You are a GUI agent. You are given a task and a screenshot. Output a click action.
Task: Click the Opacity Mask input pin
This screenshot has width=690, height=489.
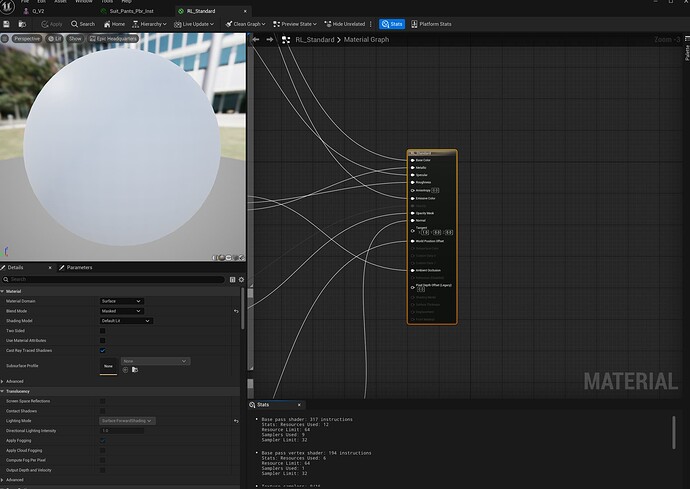click(x=413, y=213)
